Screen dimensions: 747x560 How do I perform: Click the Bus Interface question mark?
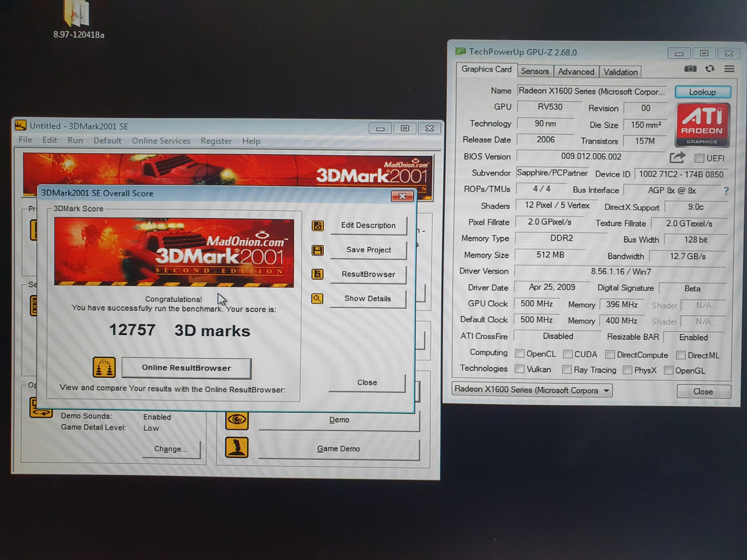click(x=726, y=191)
